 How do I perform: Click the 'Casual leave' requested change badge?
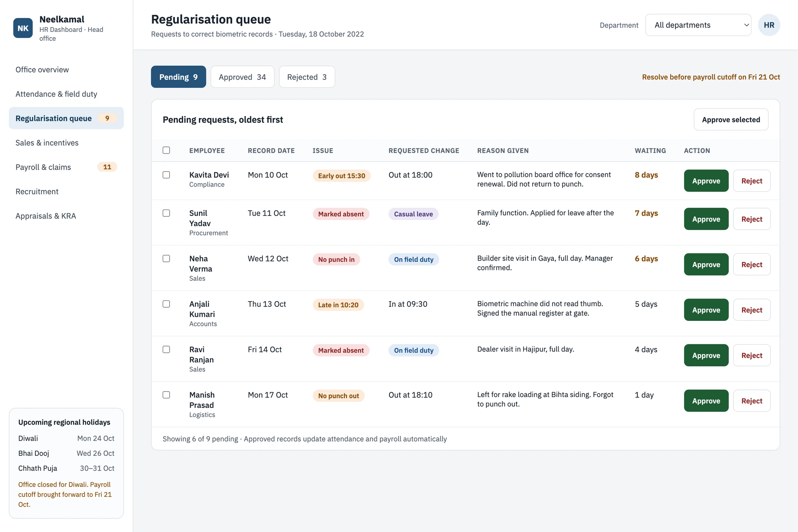[413, 214]
